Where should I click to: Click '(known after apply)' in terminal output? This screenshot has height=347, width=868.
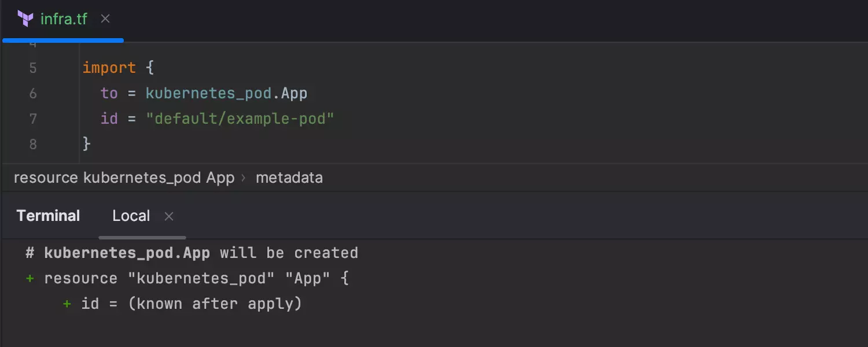pos(215,304)
